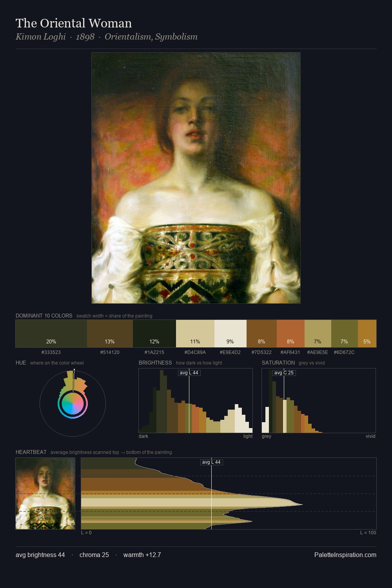Click the hex code #514120
392x588 pixels.
pyautogui.click(x=110, y=352)
